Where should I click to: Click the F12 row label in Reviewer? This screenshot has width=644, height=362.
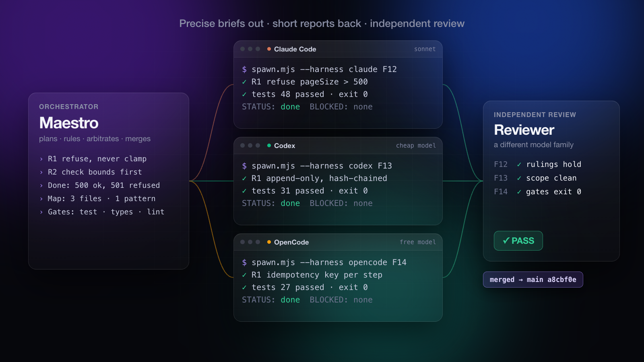click(x=501, y=165)
